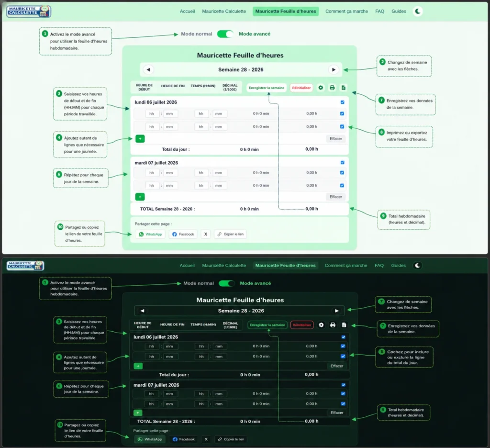The height and width of the screenshot is (448, 490).
Task: Uncheck the lundi 06 juillet 2026 day checkbox in light panel
Action: [343, 102]
